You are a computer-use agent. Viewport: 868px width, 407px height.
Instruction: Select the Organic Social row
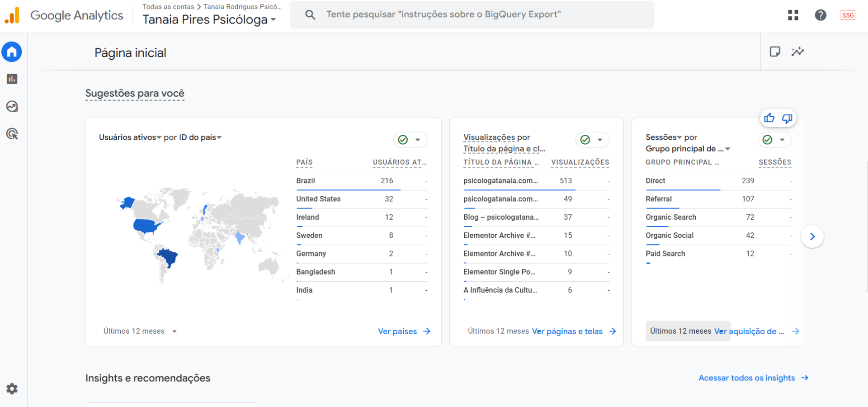719,236
